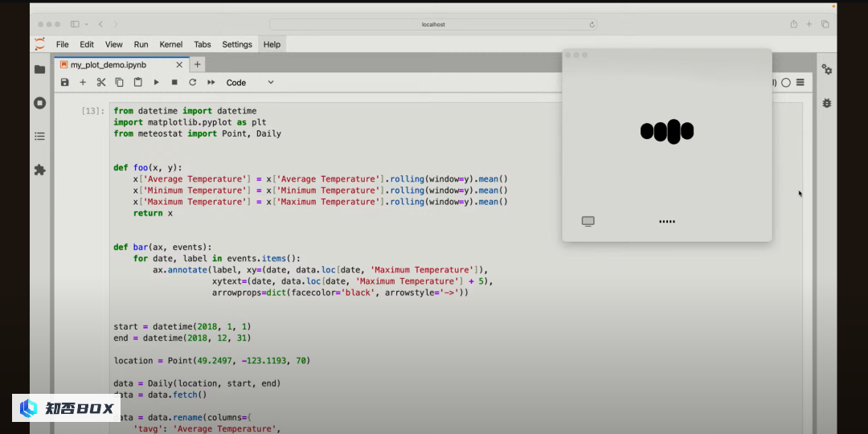
Task: Click the 'def bar(ax, events):' line
Action: click(x=162, y=247)
